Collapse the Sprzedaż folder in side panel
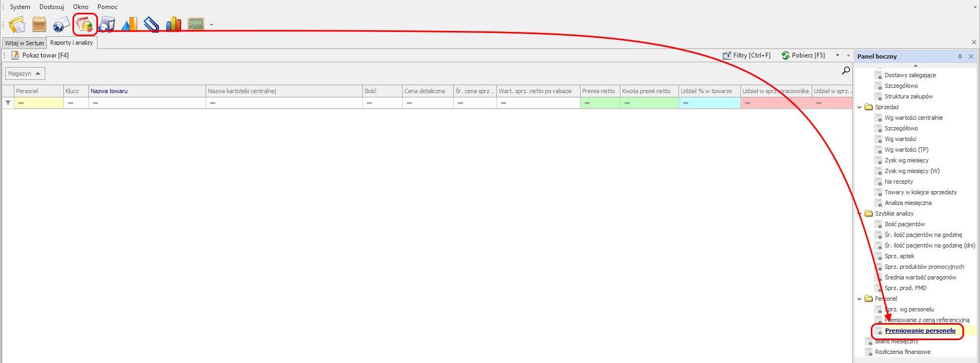This screenshot has height=363, width=980. coord(859,107)
